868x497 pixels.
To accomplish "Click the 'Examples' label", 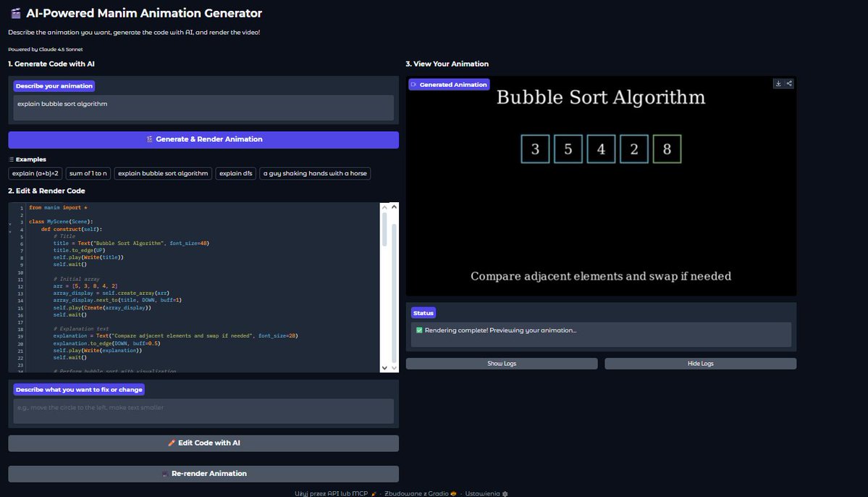I will (27, 159).
